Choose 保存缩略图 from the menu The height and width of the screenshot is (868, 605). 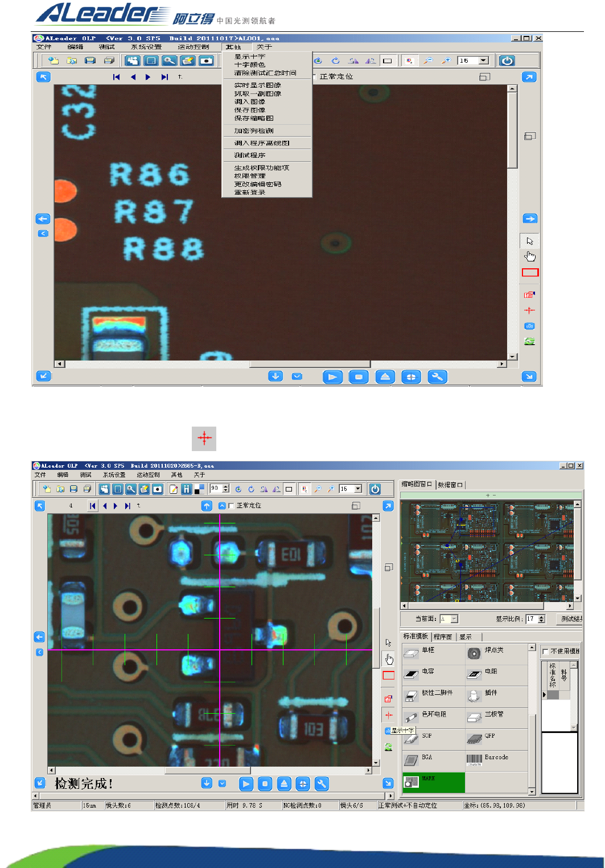(254, 118)
